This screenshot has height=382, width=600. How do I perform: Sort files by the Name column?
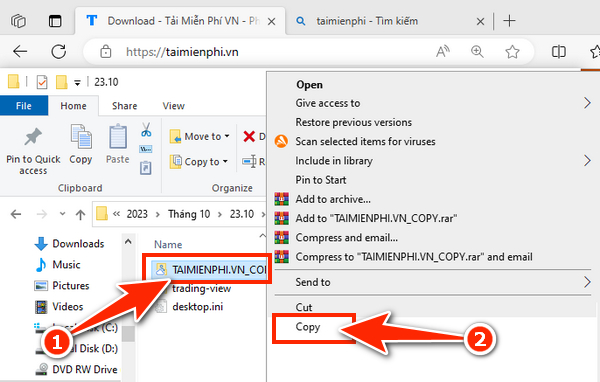pos(168,245)
